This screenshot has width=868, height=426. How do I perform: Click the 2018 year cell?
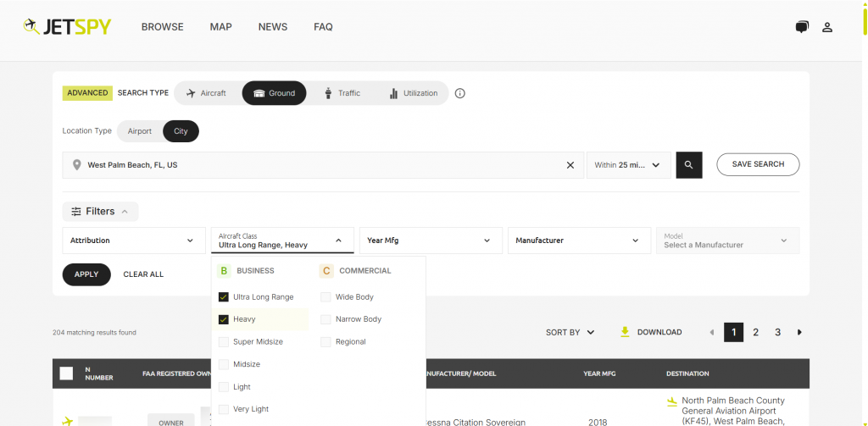pos(597,422)
